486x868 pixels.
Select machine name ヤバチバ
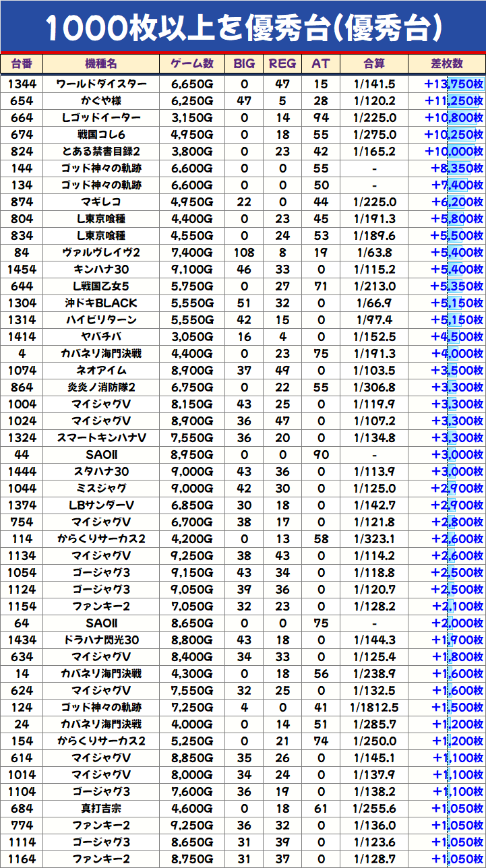(101, 337)
